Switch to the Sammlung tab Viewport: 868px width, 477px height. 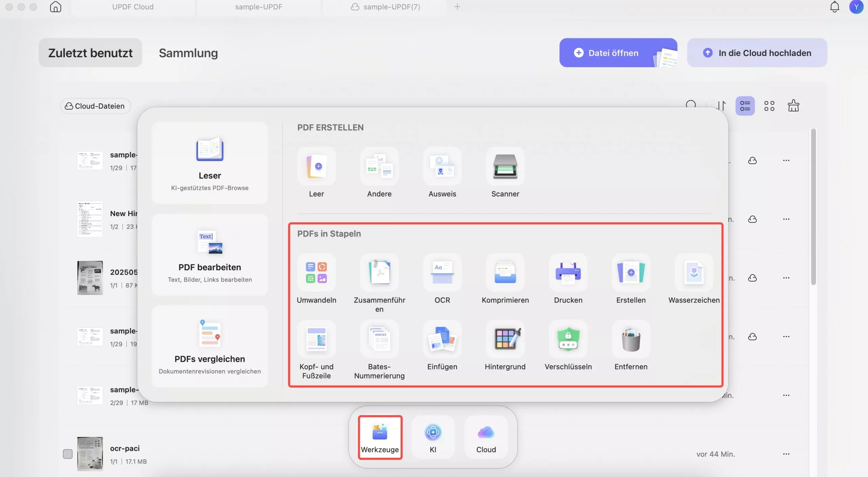[x=188, y=53]
